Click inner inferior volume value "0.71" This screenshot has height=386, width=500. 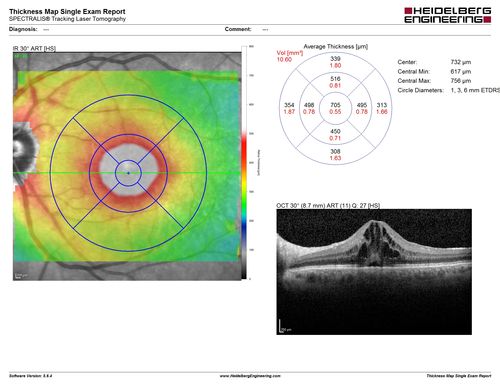point(335,138)
